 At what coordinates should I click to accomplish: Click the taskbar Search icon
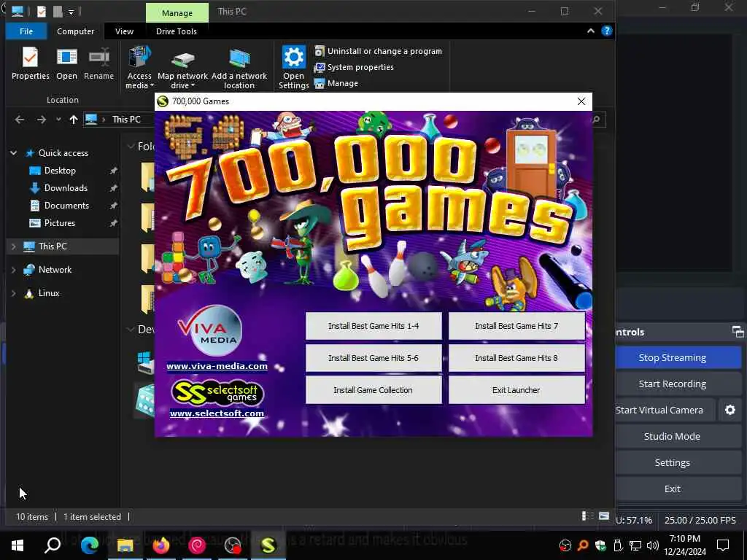coord(53,545)
